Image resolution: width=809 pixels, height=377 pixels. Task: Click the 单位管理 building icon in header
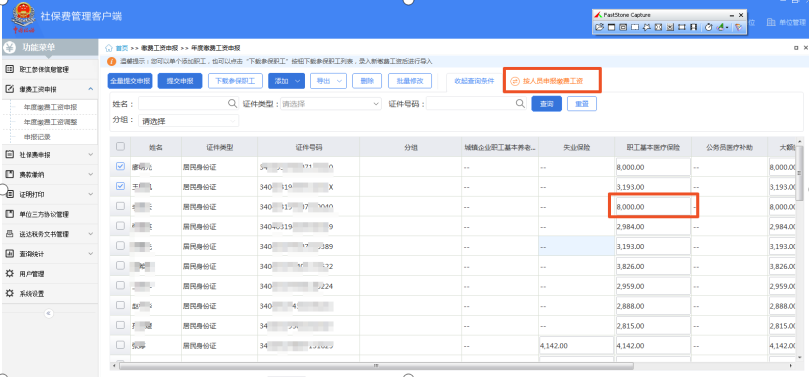pyautogui.click(x=771, y=22)
